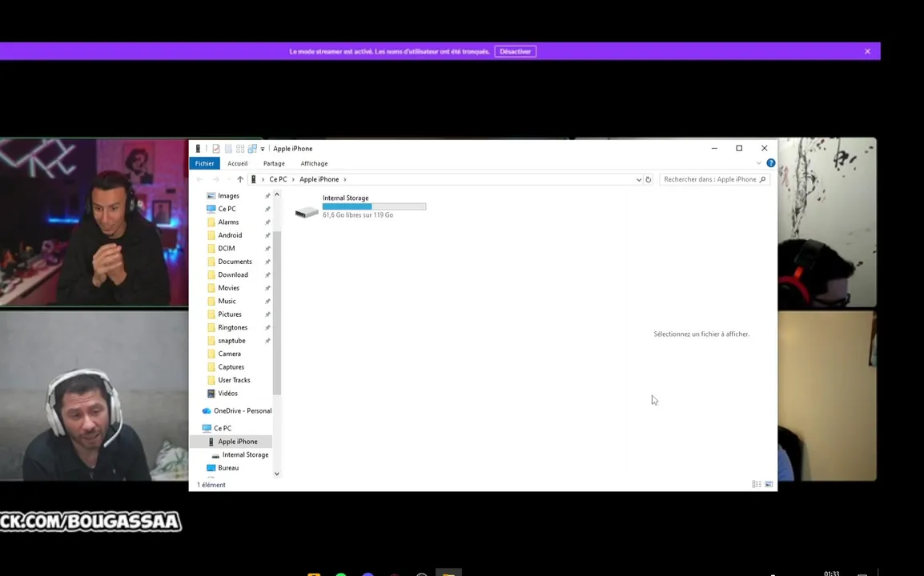Click the taskbar clock showing 01:33
The image size is (924, 576).
[831, 573]
